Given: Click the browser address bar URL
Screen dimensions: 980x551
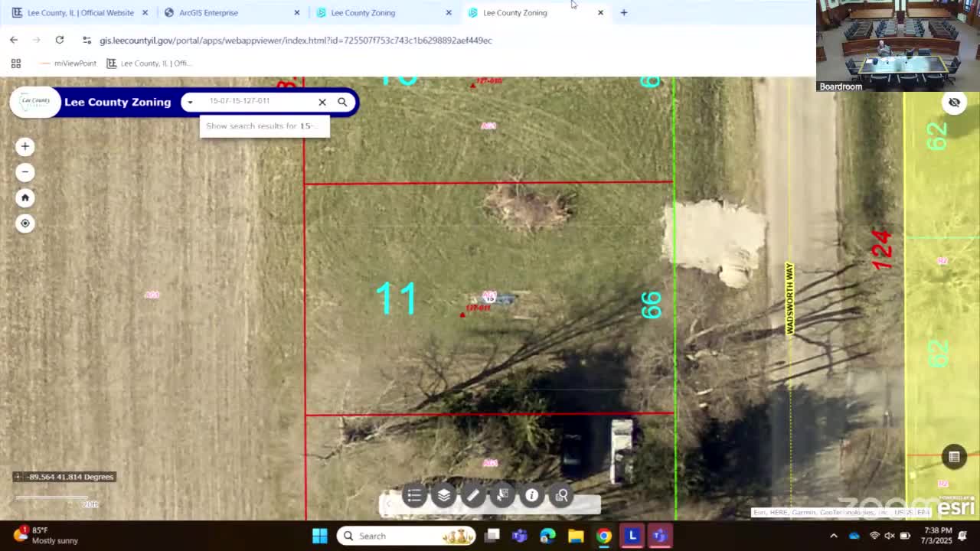Looking at the screenshot, I should (296, 40).
